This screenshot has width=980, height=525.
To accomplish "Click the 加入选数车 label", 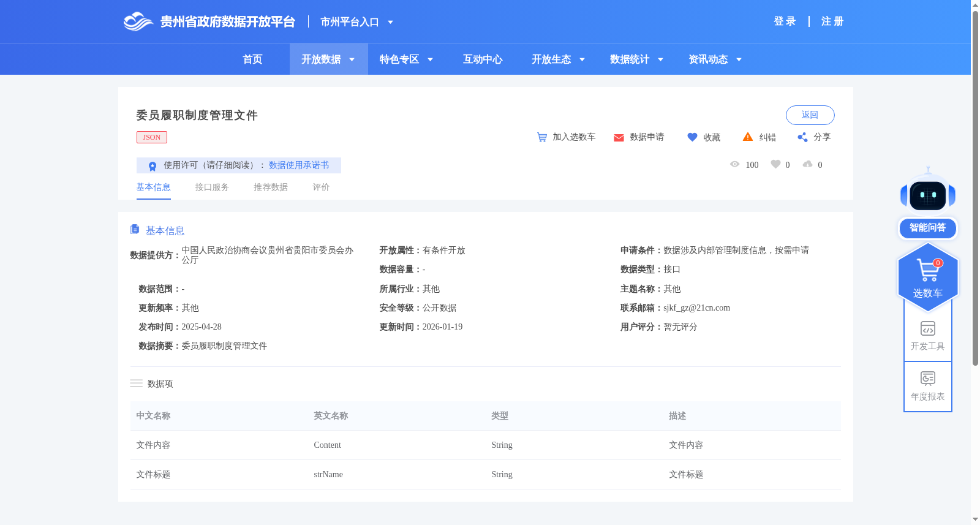I will coord(574,137).
